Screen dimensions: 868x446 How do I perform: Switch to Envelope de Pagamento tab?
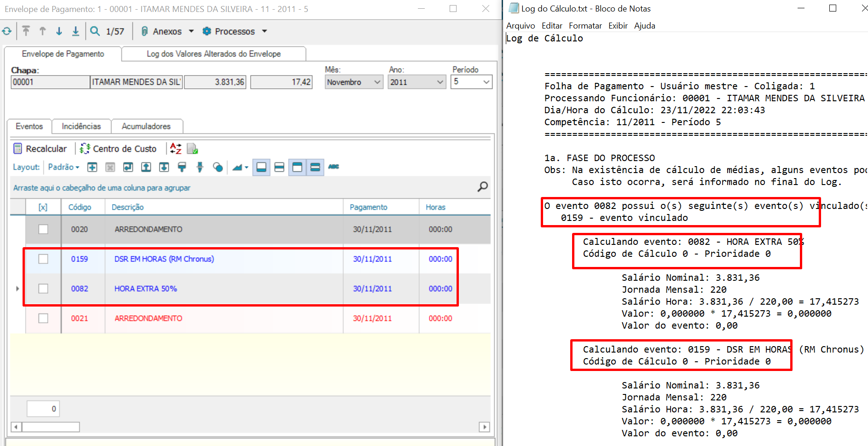click(x=63, y=54)
